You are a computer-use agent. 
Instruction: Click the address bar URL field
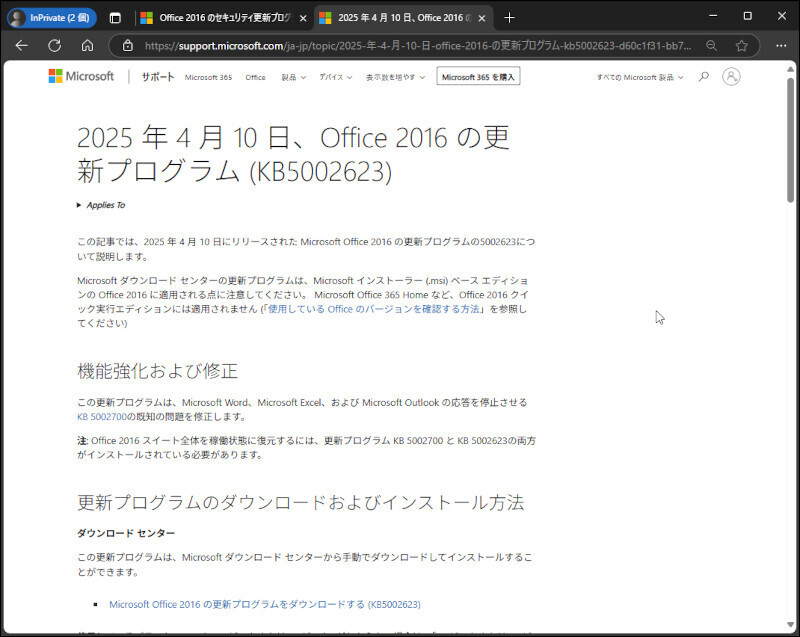click(x=417, y=46)
